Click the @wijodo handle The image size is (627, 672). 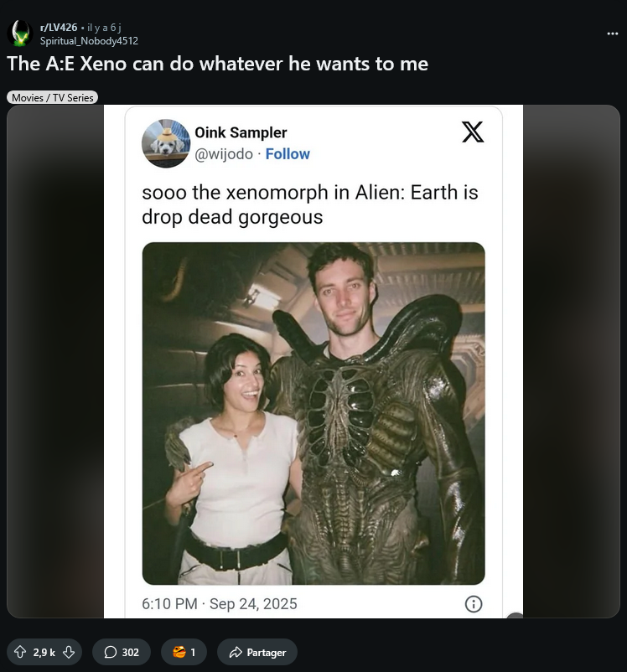point(224,154)
